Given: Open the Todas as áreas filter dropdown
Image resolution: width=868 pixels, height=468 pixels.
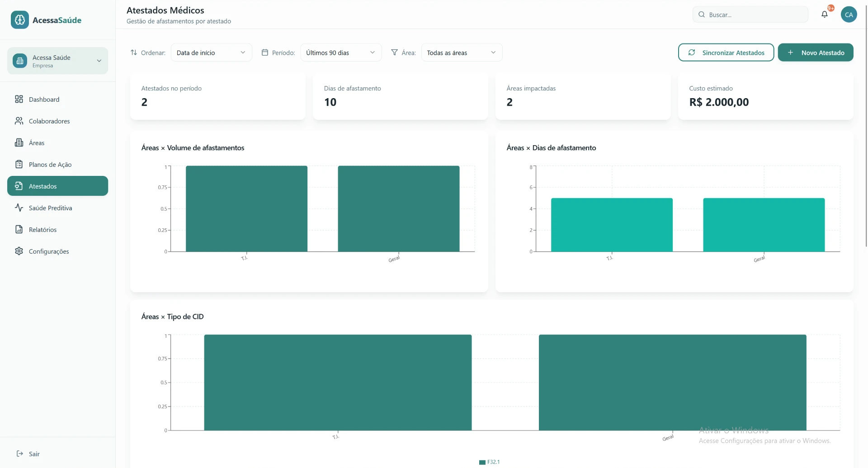Looking at the screenshot, I should tap(462, 52).
